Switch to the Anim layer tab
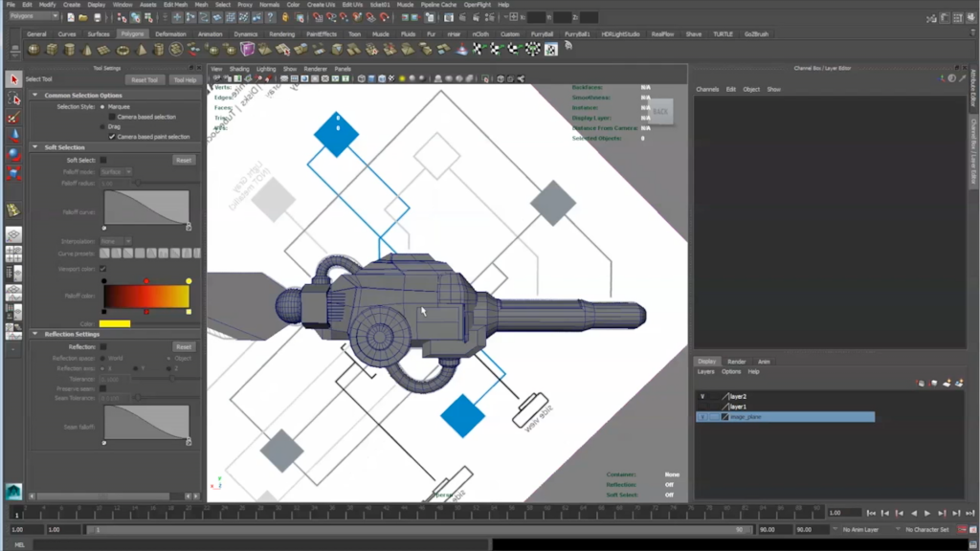Viewport: 980px width, 551px height. tap(764, 362)
